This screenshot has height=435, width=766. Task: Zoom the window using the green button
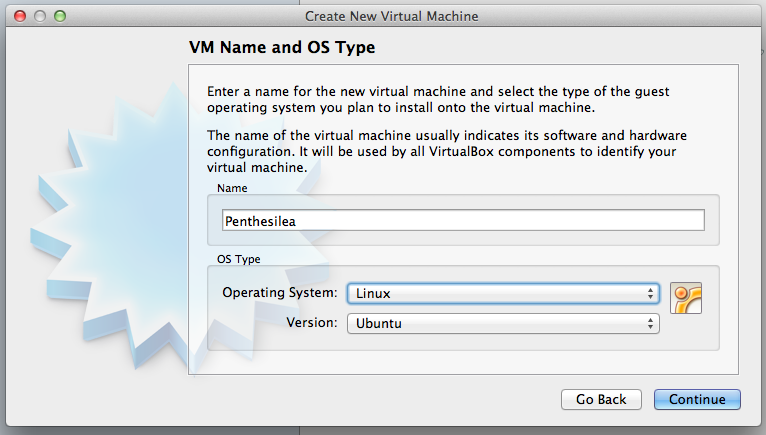(60, 16)
